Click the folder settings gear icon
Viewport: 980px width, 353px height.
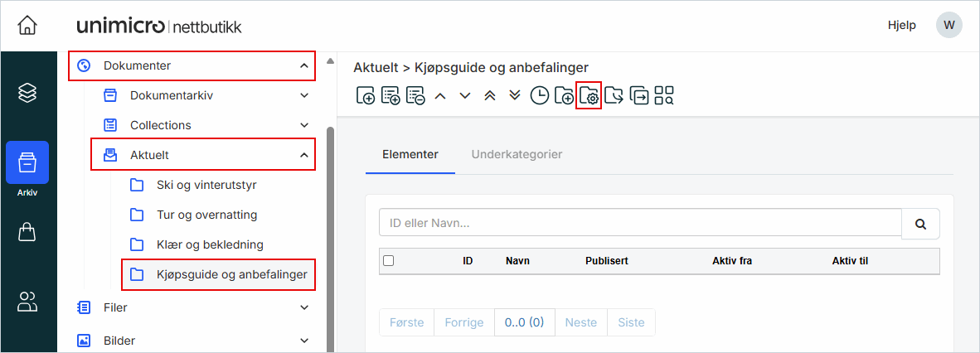pyautogui.click(x=589, y=96)
